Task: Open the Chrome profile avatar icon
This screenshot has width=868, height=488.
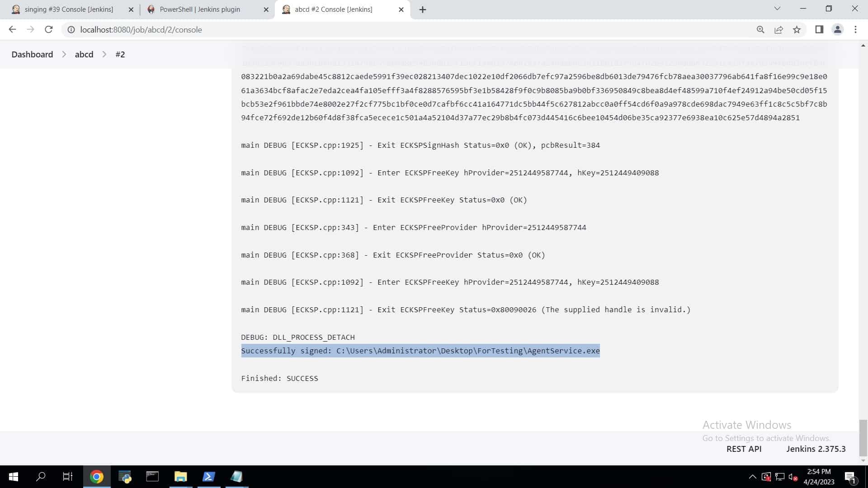Action: click(x=837, y=29)
